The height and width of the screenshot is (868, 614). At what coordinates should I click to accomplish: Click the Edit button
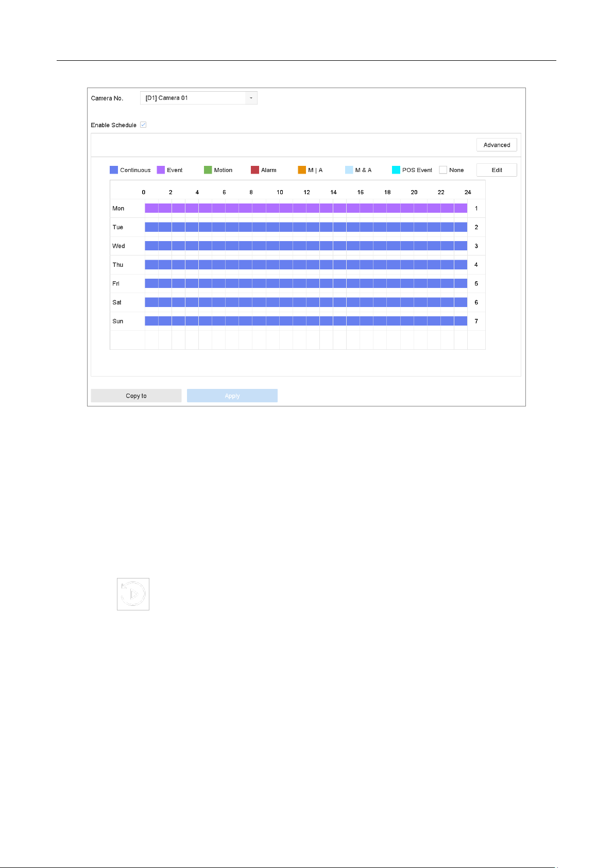497,170
